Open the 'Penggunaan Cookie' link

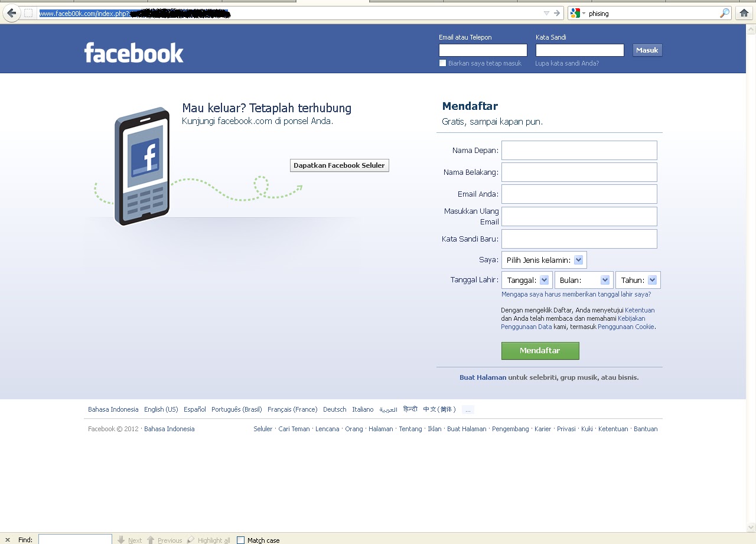coord(626,327)
